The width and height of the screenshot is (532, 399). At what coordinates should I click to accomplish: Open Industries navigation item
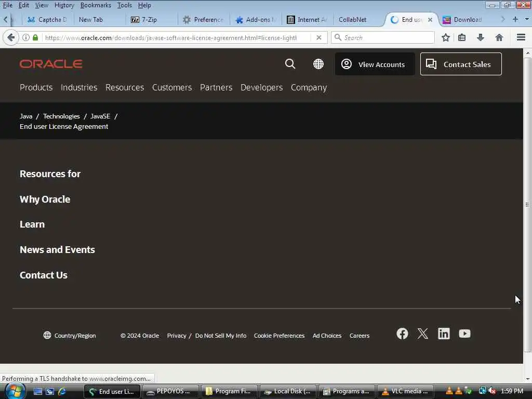pyautogui.click(x=79, y=87)
